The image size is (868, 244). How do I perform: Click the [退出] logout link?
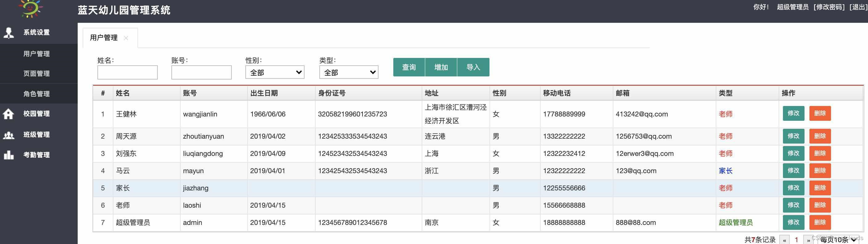click(x=858, y=7)
